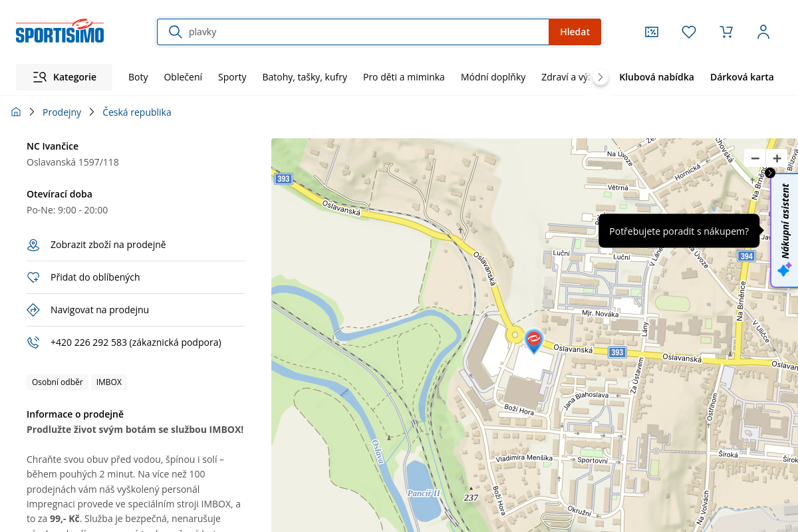Image resolution: width=798 pixels, height=532 pixels.
Task: Click the IMBOX tag
Action: coord(109,382)
